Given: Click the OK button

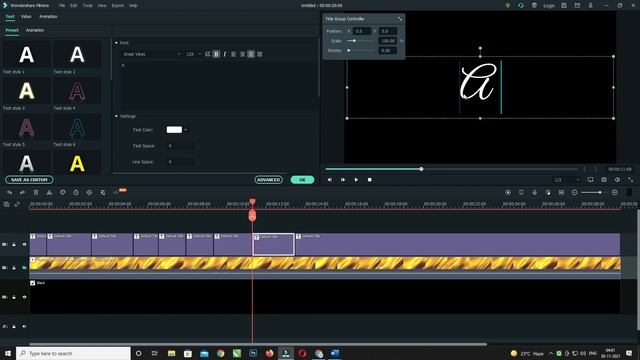Looking at the screenshot, I should (302, 180).
